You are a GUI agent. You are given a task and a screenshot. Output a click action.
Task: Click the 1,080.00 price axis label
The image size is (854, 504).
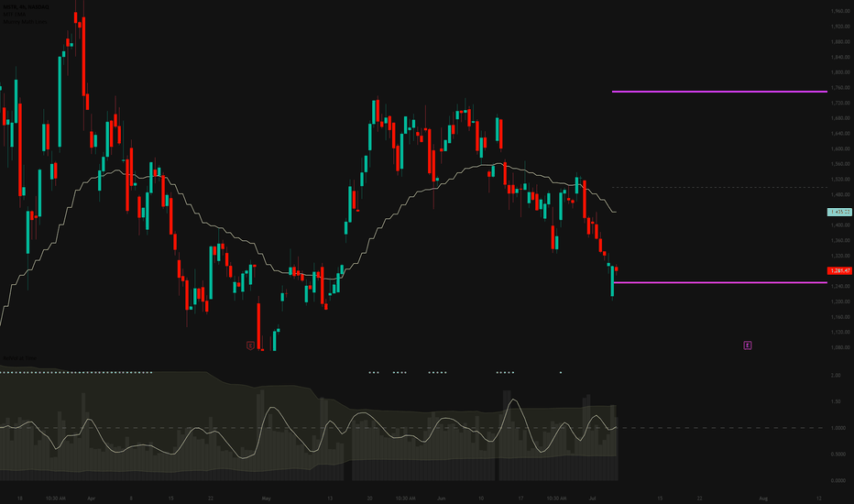(840, 347)
